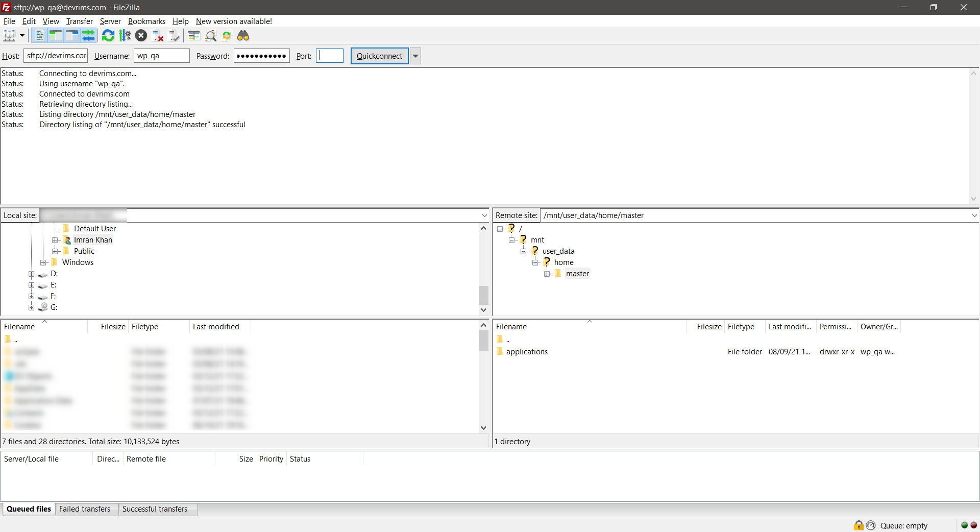Switch to the Failed transfers tab
Viewport: 980px width, 532px height.
85,509
